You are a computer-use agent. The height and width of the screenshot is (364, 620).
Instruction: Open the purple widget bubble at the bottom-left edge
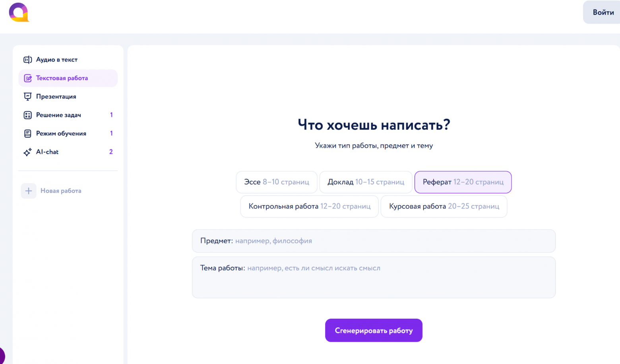coord(2,356)
